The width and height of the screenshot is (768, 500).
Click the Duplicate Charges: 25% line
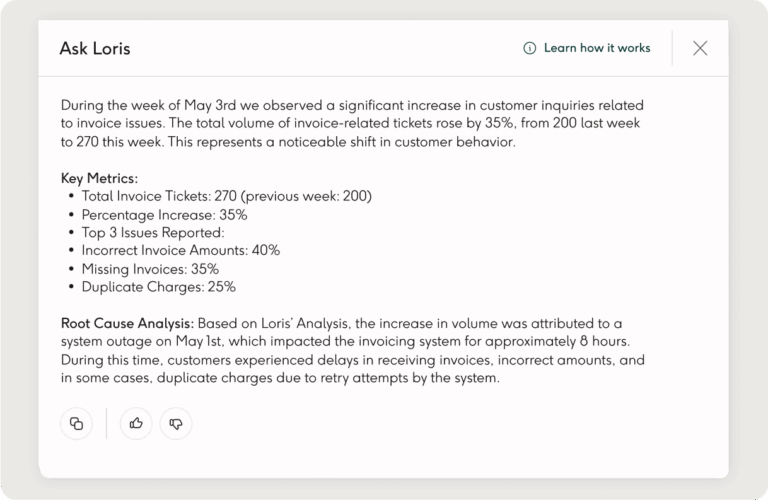[158, 286]
